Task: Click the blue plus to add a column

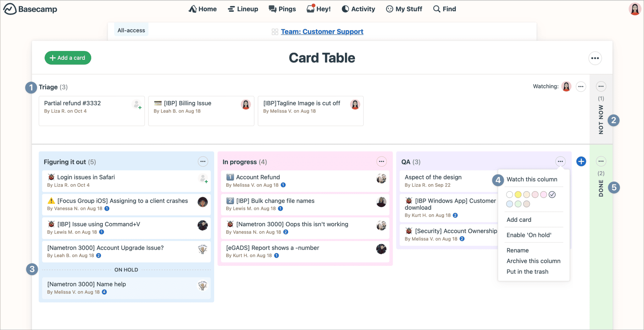Action: (x=581, y=161)
